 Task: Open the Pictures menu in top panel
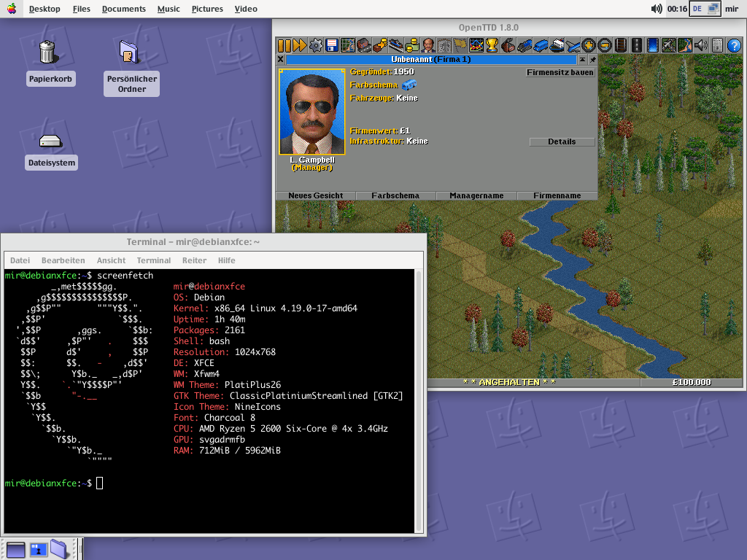[207, 9]
